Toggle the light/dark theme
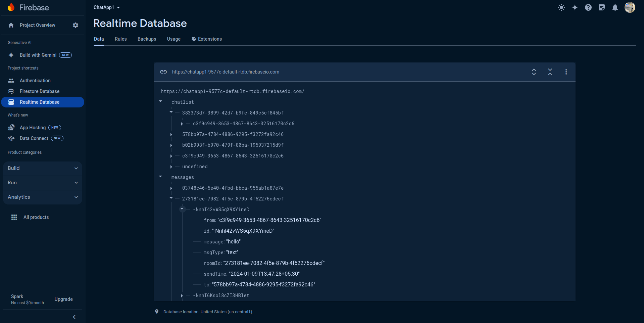Viewport: 644px width, 323px height. point(561,7)
